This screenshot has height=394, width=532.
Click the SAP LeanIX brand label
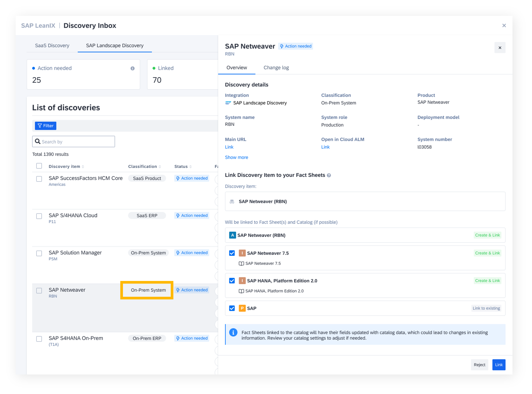(x=38, y=26)
